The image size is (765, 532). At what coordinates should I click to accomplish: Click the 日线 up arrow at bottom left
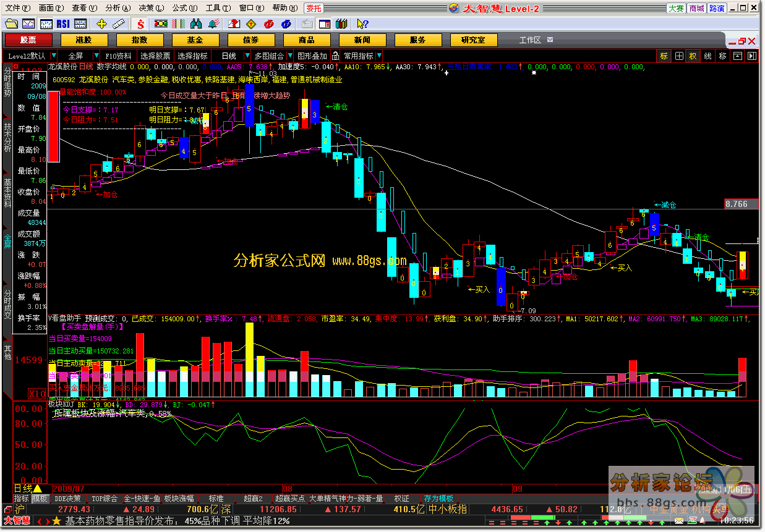click(x=38, y=489)
